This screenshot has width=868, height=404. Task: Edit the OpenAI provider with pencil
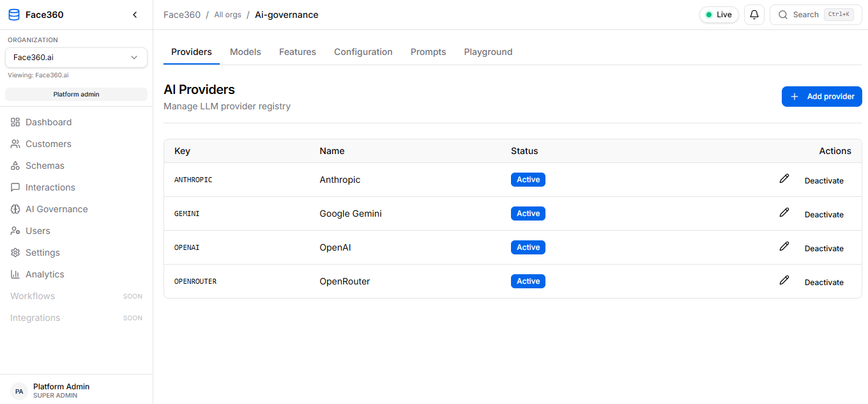coord(784,247)
